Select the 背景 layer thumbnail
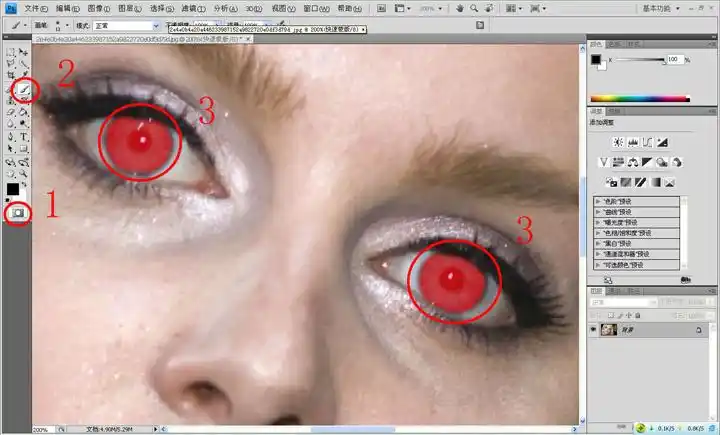This screenshot has height=435, width=720. point(607,329)
